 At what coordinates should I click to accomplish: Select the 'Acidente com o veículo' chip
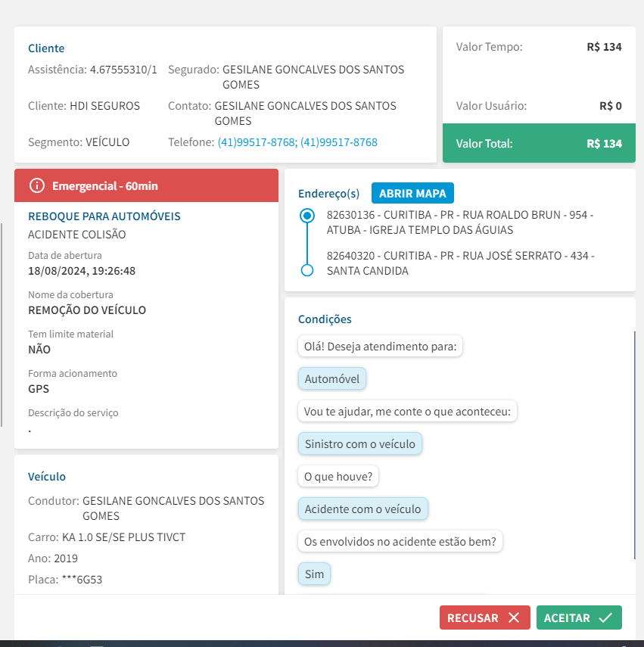point(362,509)
